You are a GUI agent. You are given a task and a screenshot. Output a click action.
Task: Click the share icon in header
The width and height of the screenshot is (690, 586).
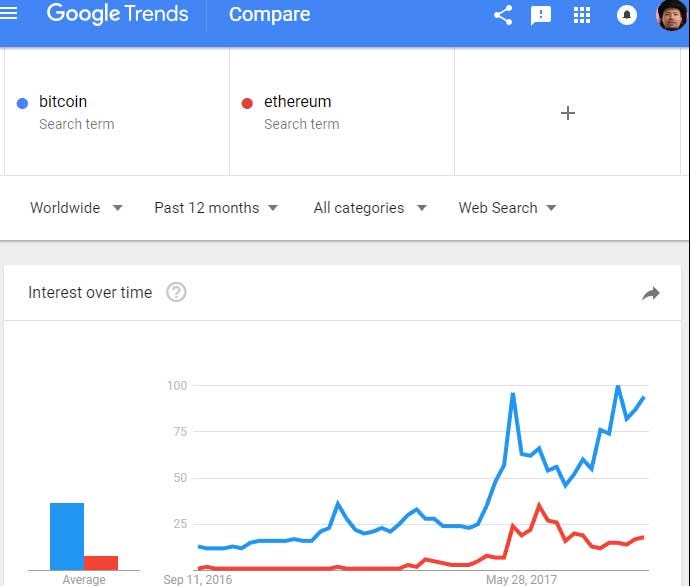pyautogui.click(x=503, y=15)
